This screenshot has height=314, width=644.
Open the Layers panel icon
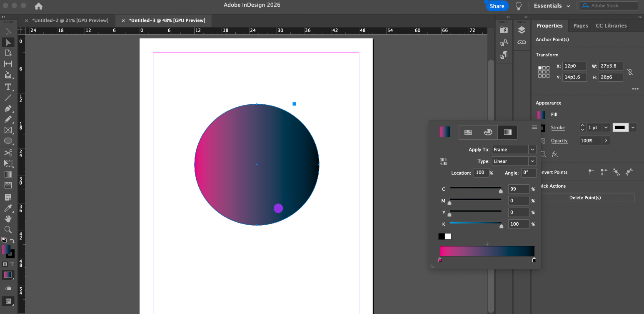pyautogui.click(x=522, y=30)
